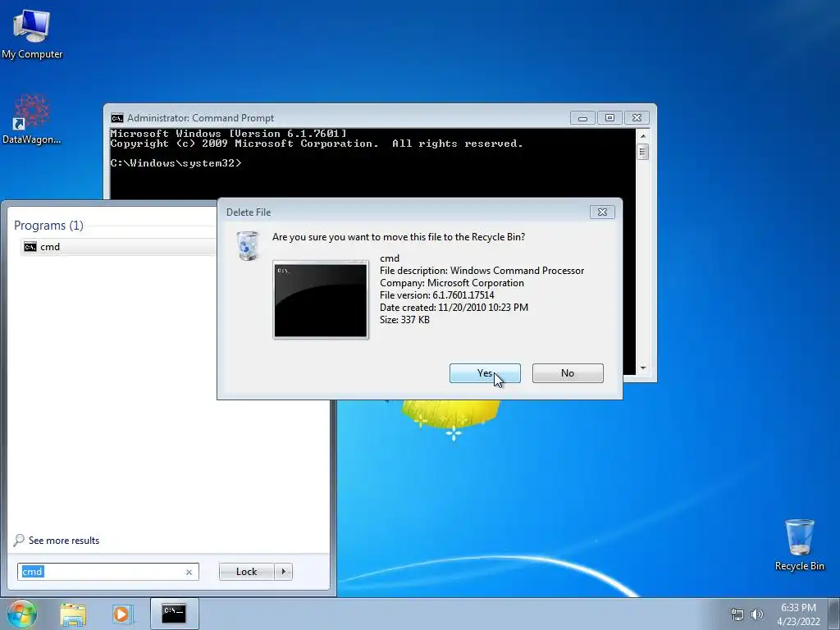
Task: Open Windows Explorer from the taskbar
Action: [x=73, y=614]
